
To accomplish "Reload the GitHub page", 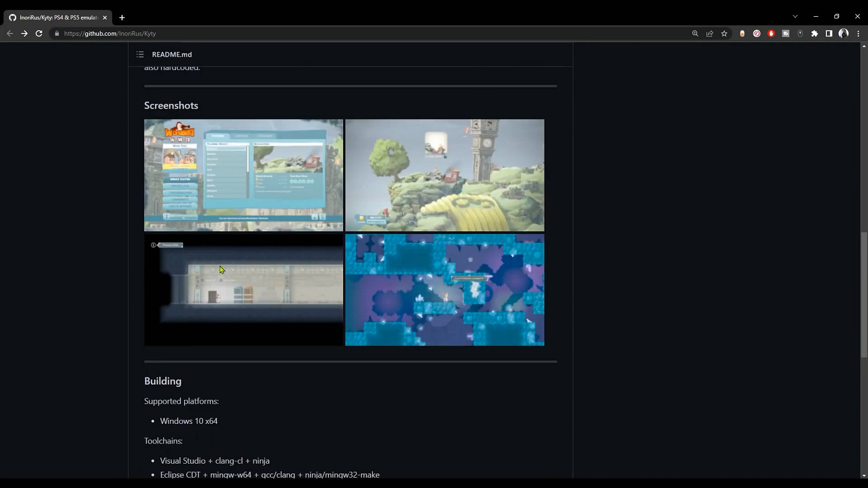I will pyautogui.click(x=39, y=34).
